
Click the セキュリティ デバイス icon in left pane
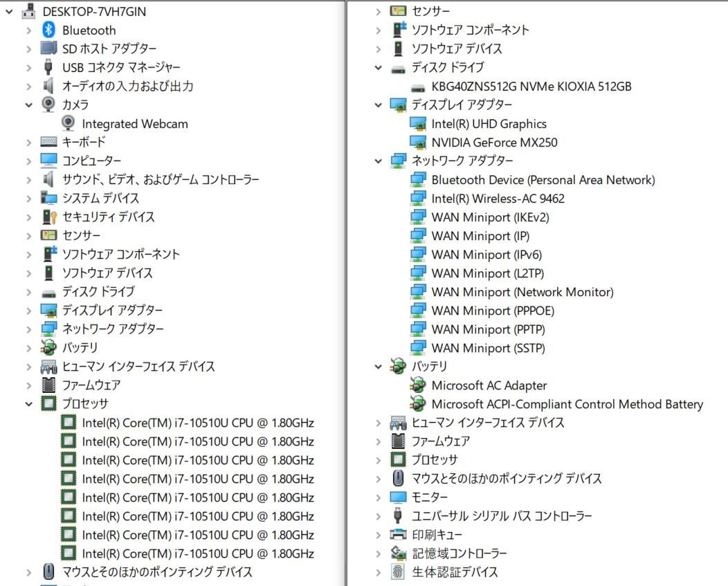click(x=48, y=217)
